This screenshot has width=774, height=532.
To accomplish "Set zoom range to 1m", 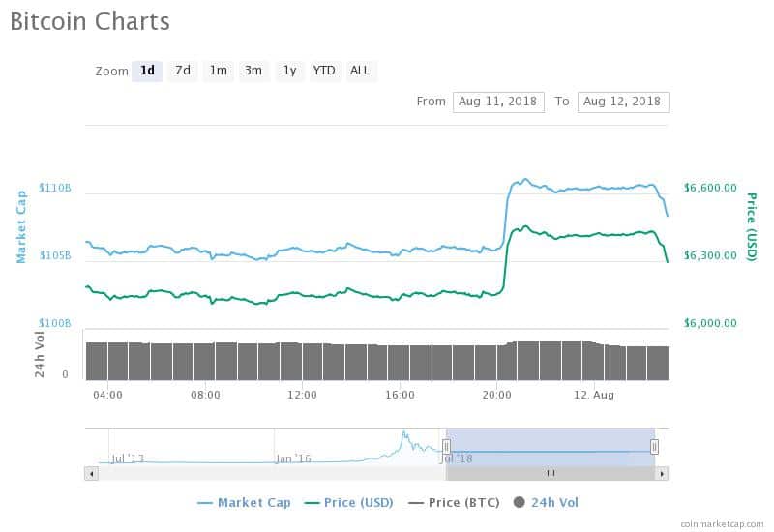I will coord(218,71).
